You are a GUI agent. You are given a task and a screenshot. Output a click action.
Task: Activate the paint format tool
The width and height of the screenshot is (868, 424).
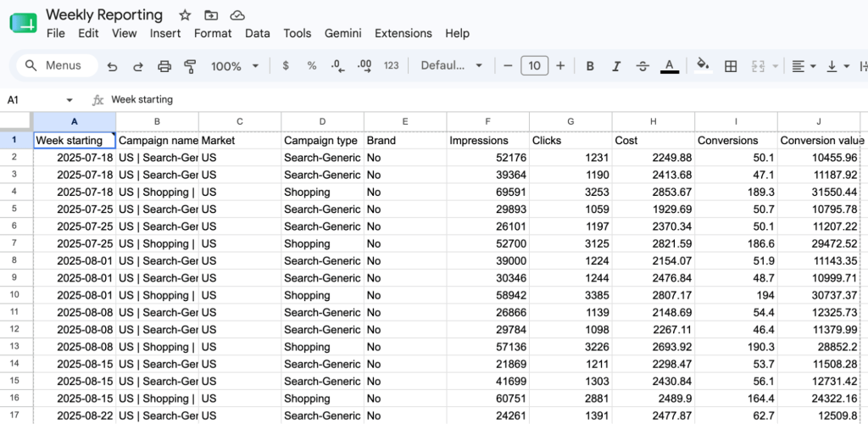point(191,66)
